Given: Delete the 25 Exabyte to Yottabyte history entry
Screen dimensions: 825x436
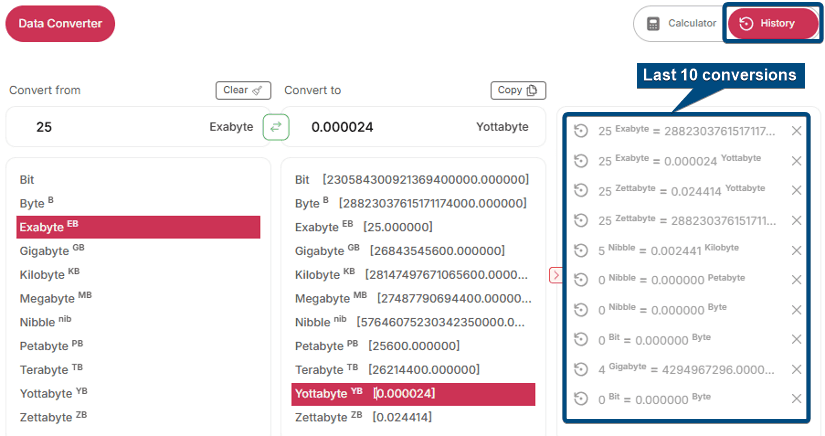Looking at the screenshot, I should [x=796, y=161].
